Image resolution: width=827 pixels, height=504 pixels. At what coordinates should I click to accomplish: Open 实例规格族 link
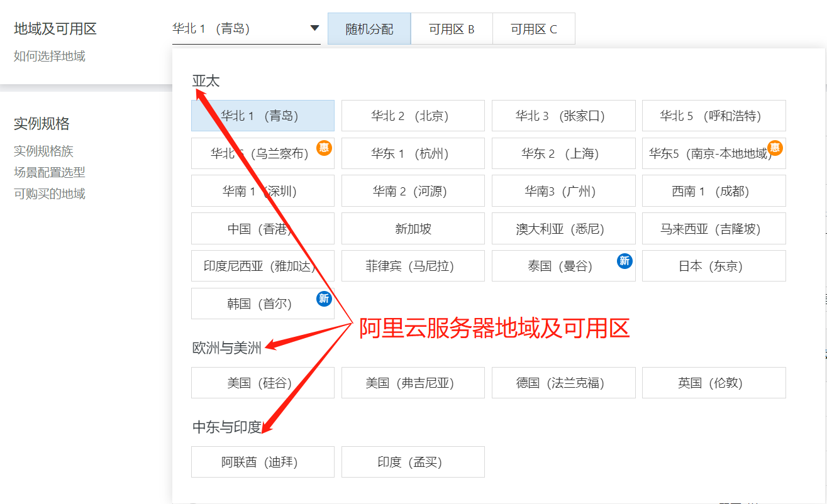pos(43,151)
